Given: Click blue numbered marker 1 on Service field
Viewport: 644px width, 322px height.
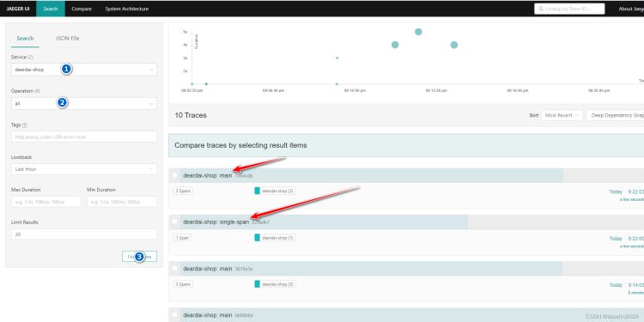Looking at the screenshot, I should click(x=66, y=69).
